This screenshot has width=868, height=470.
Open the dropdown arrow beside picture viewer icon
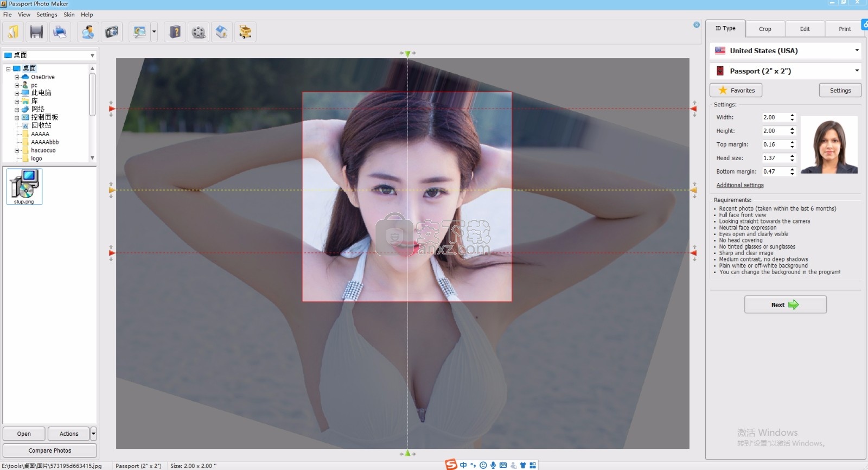[154, 32]
